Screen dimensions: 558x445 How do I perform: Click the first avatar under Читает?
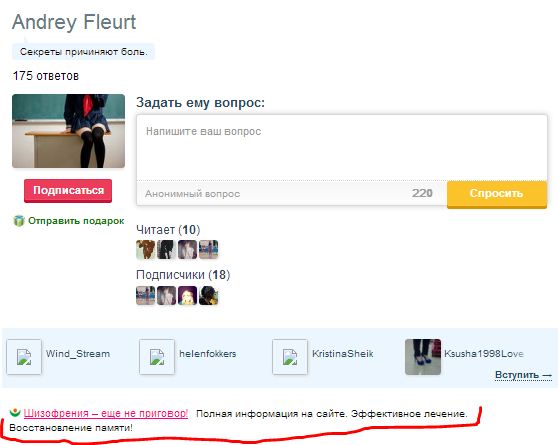tap(146, 250)
